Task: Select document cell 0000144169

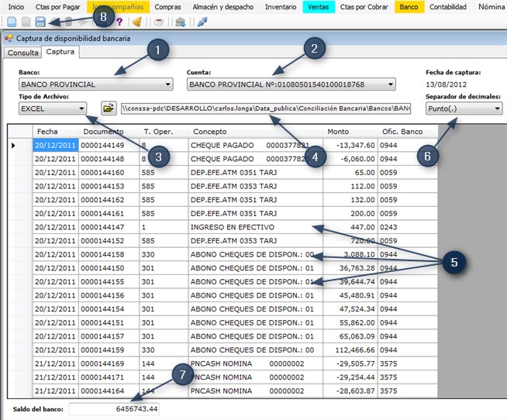Action: pos(109,363)
